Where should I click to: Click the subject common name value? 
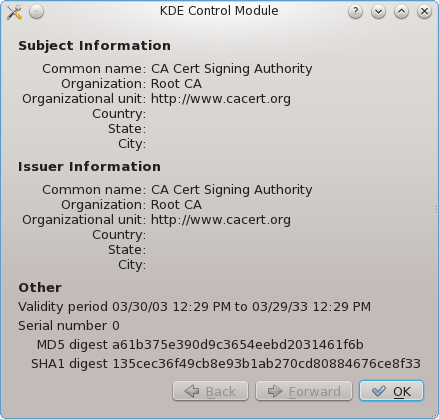click(x=232, y=69)
